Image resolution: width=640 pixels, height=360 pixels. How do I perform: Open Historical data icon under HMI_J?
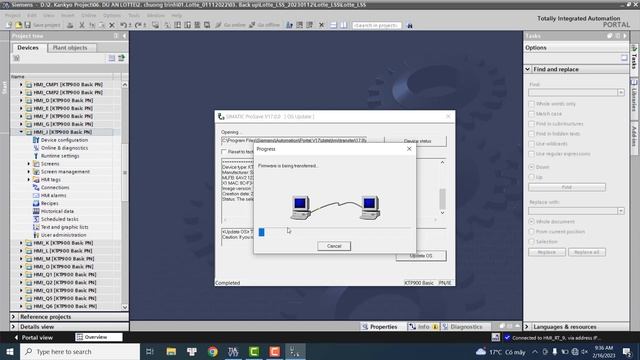pyautogui.click(x=36, y=211)
